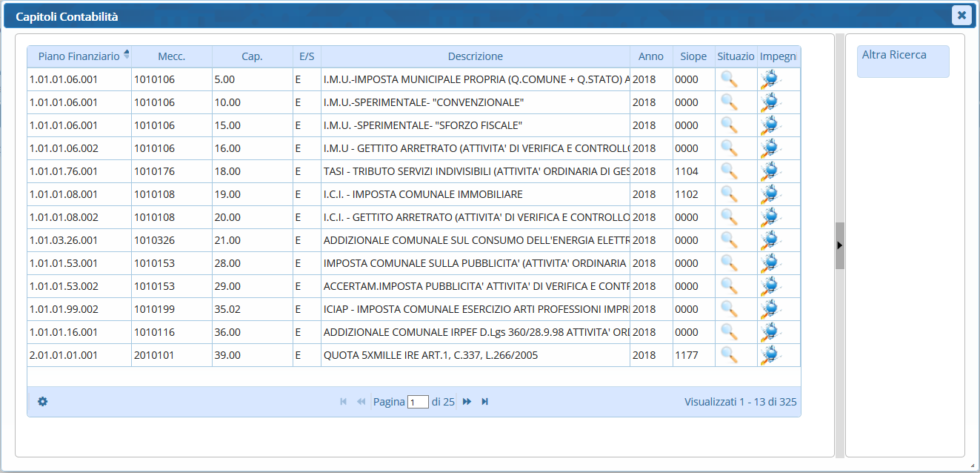Sort table by Siope column header
Viewport: 980px width, 473px height.
[x=693, y=56]
